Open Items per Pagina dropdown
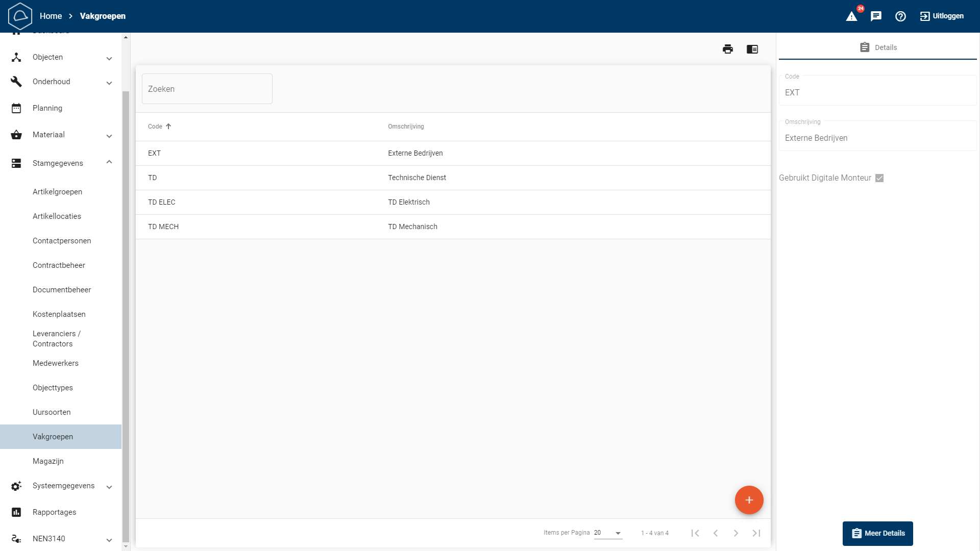Screen dimensions: 980x551 coord(608,533)
